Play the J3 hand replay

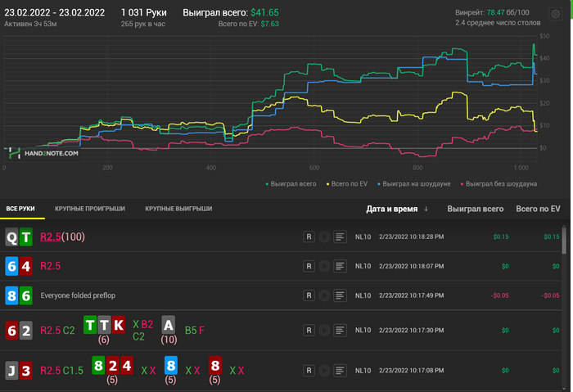(324, 371)
